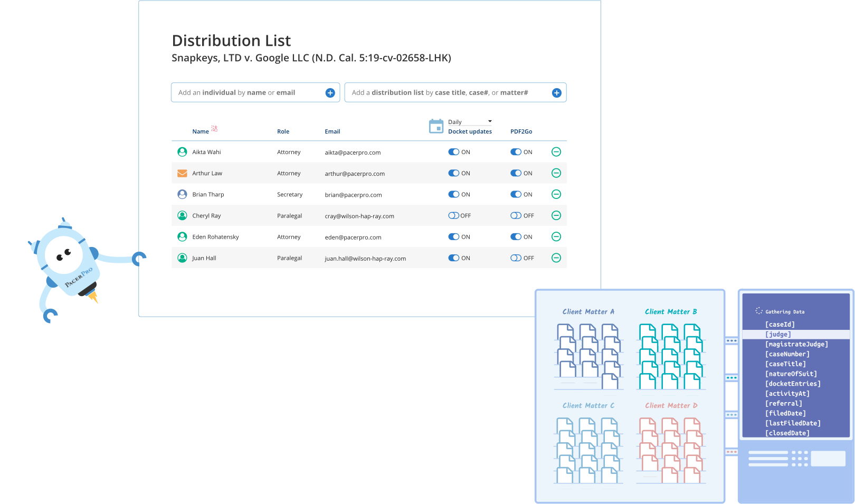855x504 pixels.
Task: Click Brian Tharp's blue avatar icon
Action: (182, 194)
